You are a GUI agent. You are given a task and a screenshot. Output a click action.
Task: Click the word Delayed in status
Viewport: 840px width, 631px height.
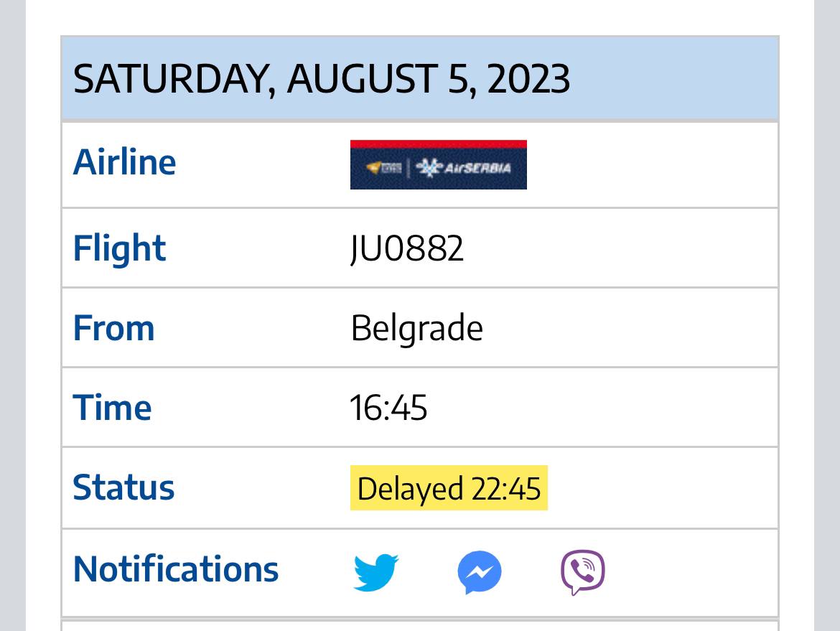coord(411,489)
